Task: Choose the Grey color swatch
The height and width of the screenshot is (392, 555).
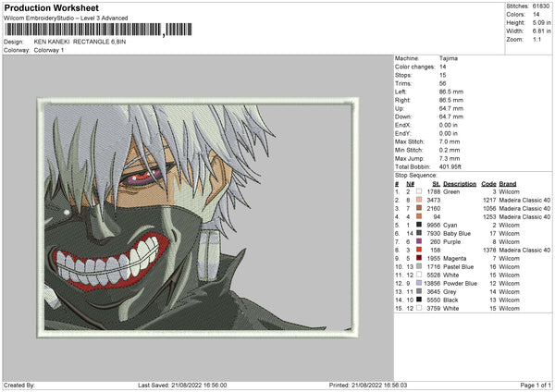Action: pos(419,291)
